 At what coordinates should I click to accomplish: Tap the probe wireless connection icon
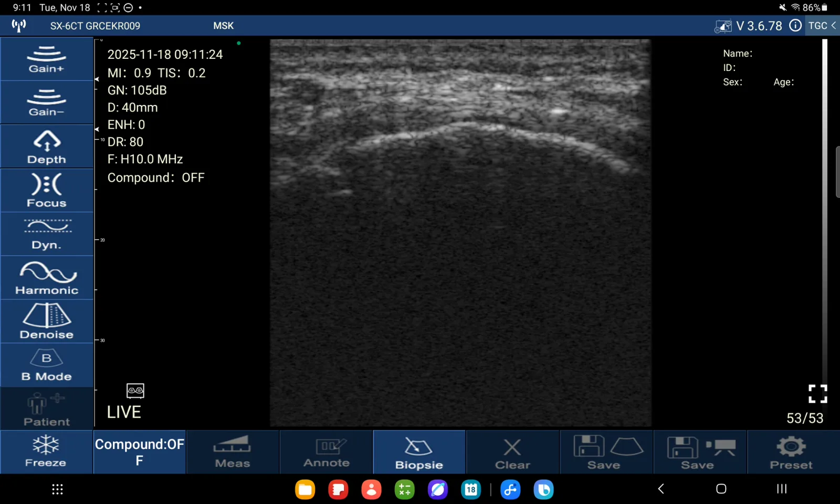point(19,25)
